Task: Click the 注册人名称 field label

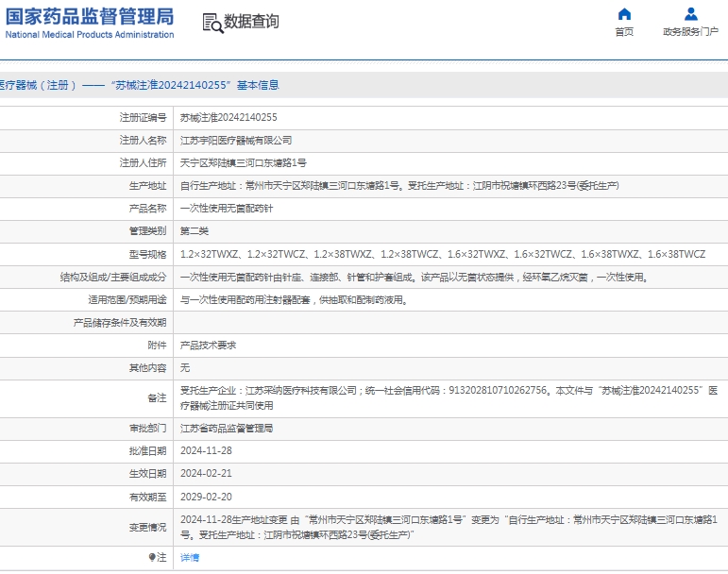Action: pyautogui.click(x=143, y=140)
